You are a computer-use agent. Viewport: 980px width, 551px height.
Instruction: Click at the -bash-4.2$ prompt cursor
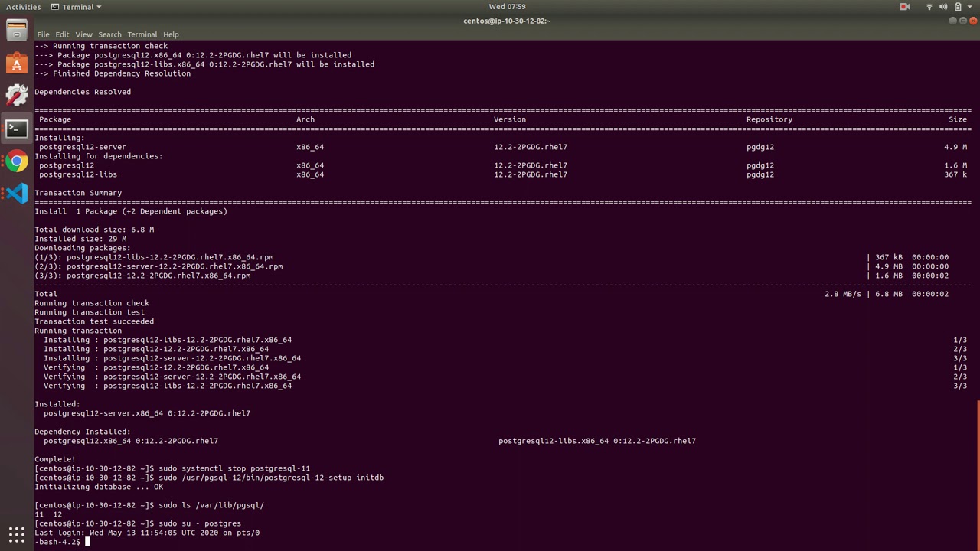87,542
